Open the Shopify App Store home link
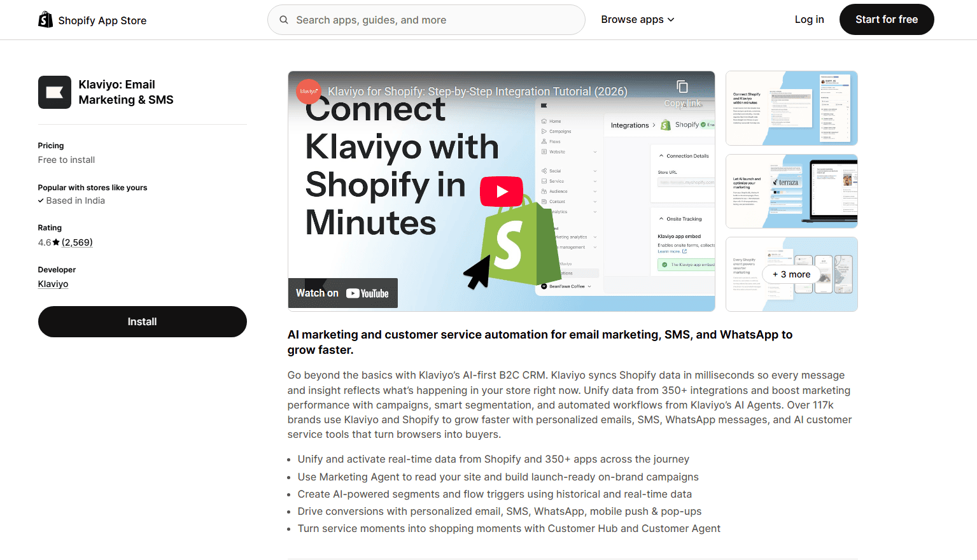The width and height of the screenshot is (977, 560). click(x=92, y=20)
